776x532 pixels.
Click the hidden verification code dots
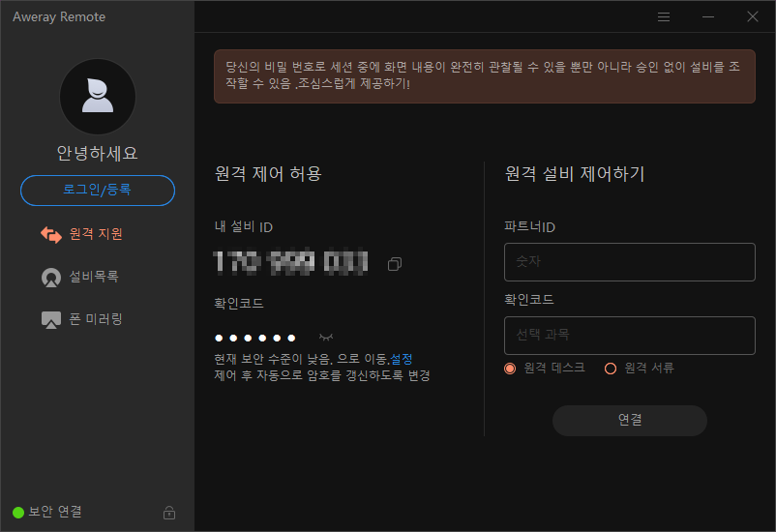[x=255, y=338]
